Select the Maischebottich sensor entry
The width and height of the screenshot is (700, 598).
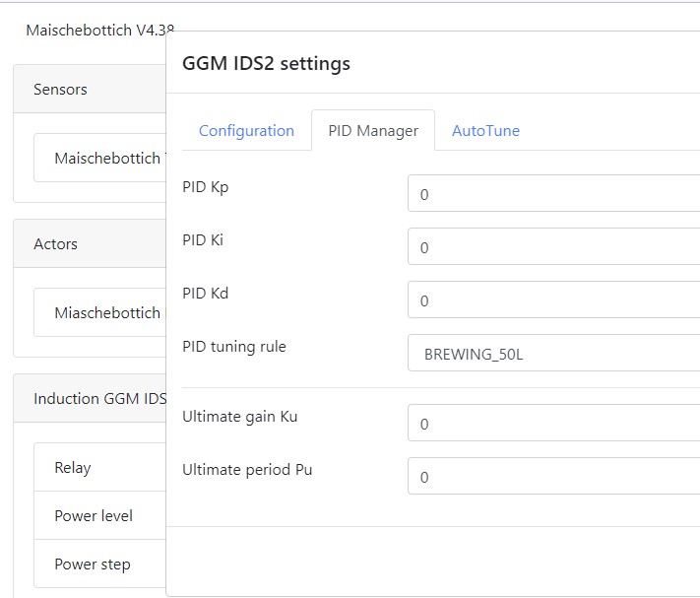coord(106,159)
